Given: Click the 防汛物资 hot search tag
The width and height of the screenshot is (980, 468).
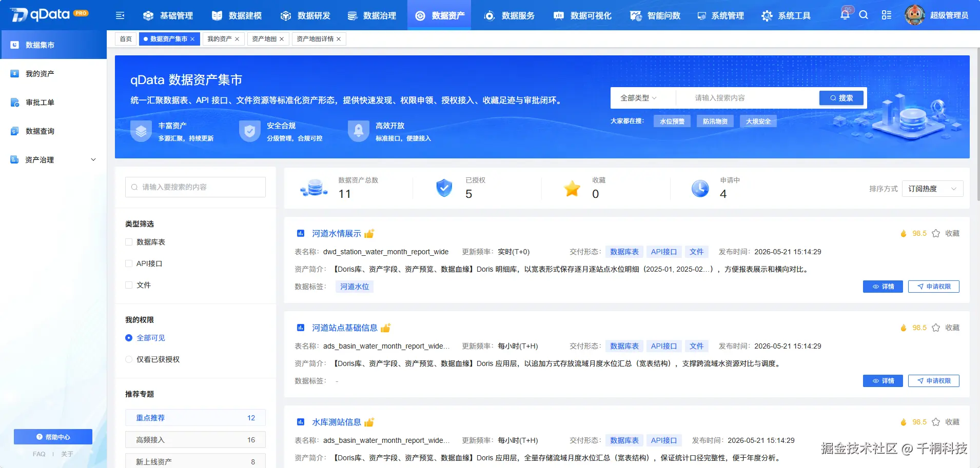Looking at the screenshot, I should [x=715, y=121].
